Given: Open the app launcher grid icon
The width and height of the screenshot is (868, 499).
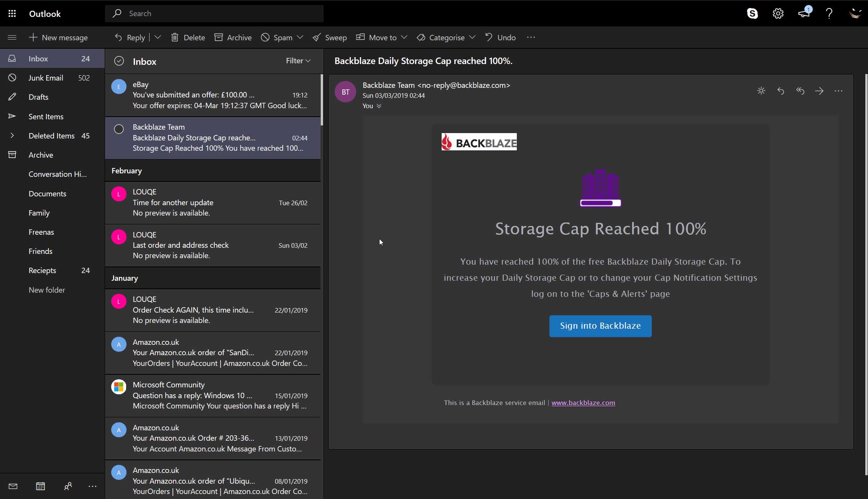Looking at the screenshot, I should click(x=12, y=13).
